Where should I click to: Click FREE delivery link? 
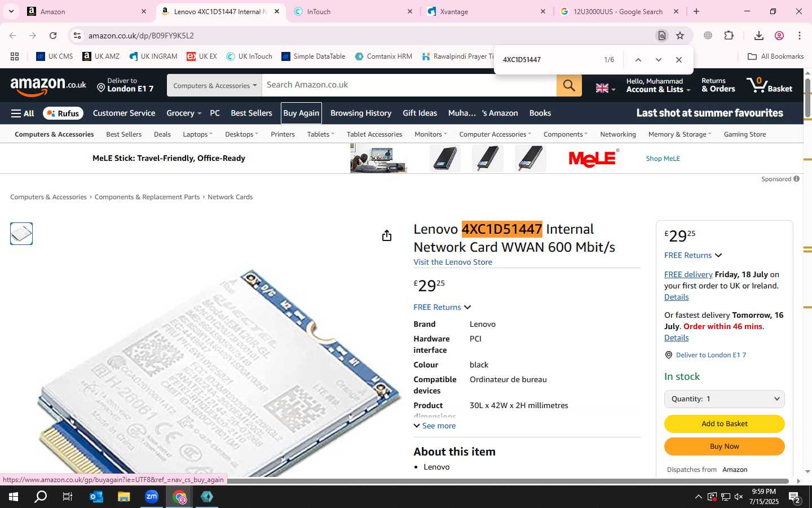(689, 275)
